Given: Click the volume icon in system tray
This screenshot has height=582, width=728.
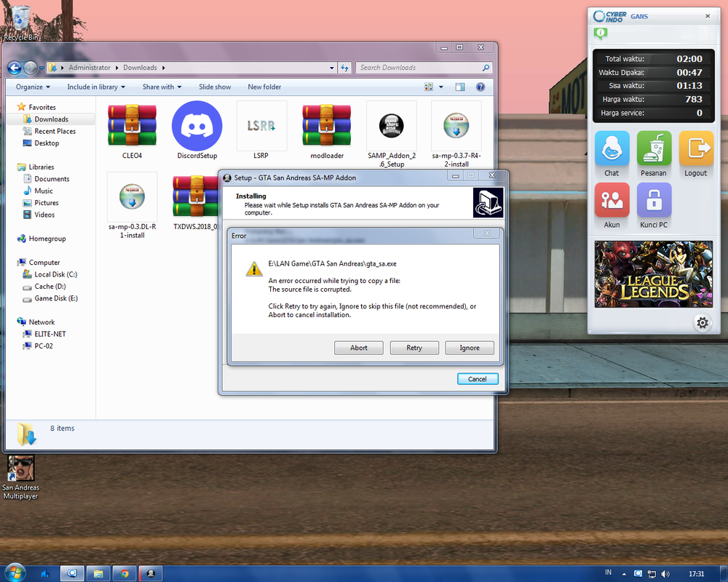Looking at the screenshot, I should click(x=665, y=574).
